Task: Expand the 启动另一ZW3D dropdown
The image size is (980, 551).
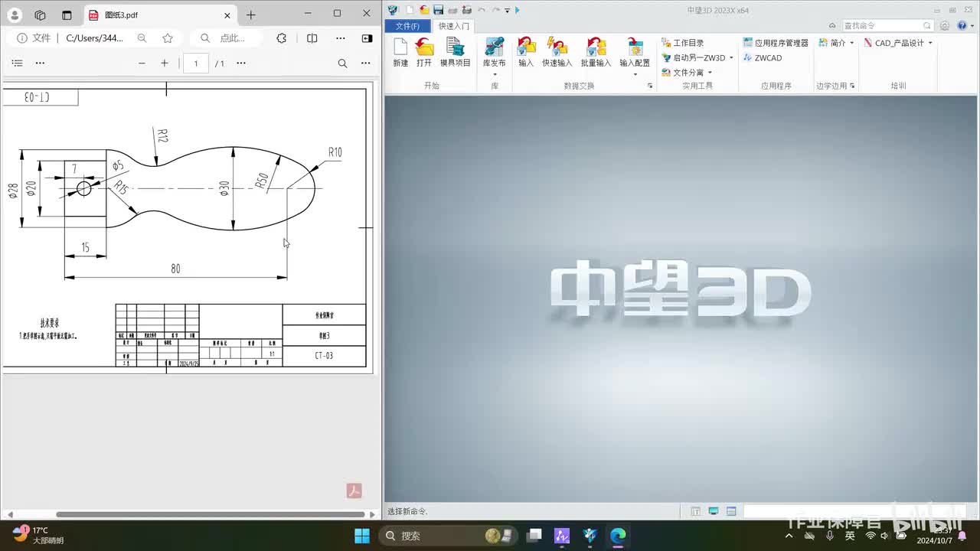Action: 731,58
